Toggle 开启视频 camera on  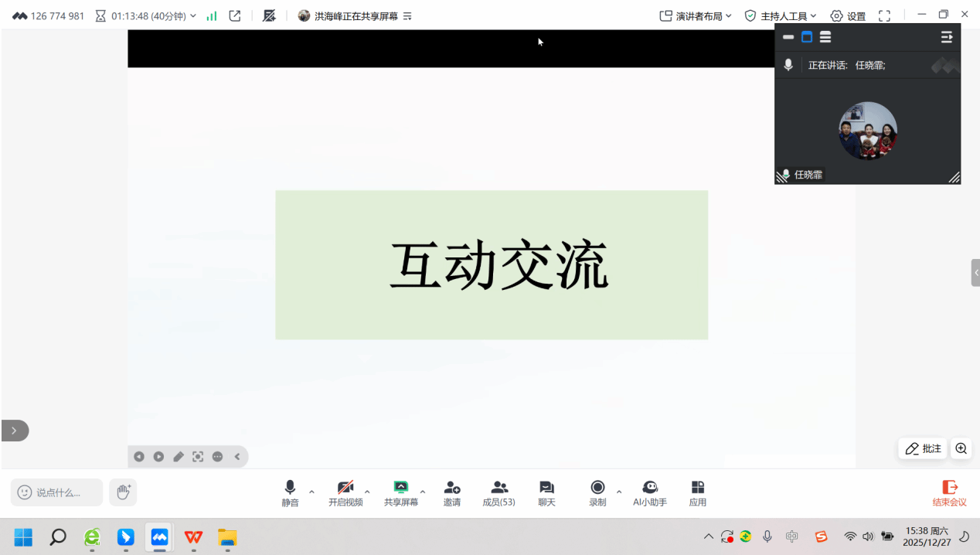[345, 492]
